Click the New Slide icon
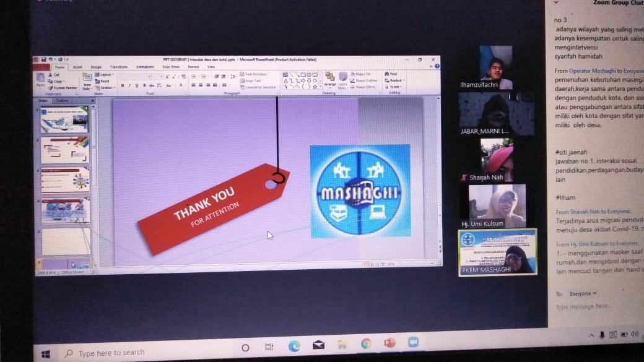 (x=87, y=79)
